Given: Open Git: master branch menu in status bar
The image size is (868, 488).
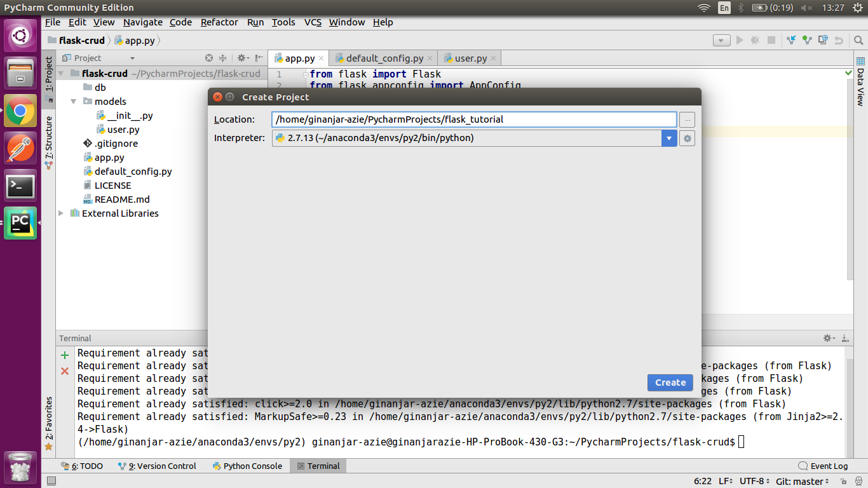Looking at the screenshot, I should pos(803,482).
